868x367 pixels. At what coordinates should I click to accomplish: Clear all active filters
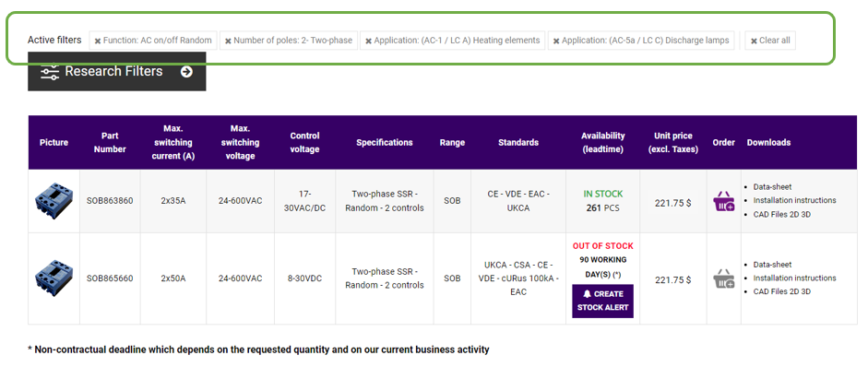coord(770,41)
